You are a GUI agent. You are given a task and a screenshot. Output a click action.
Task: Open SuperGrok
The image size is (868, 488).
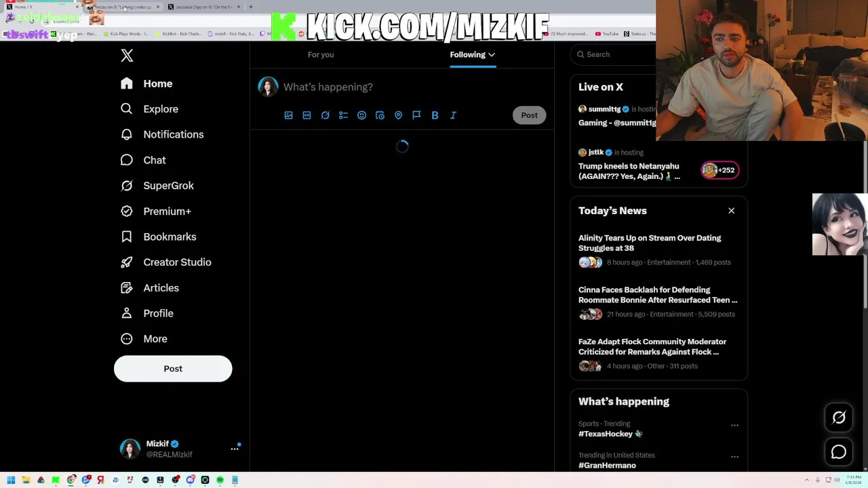click(x=157, y=186)
